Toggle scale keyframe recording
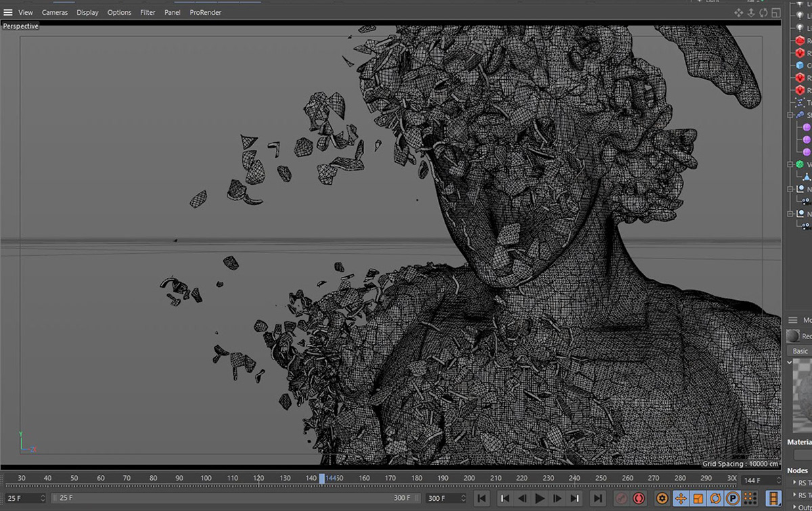The height and width of the screenshot is (511, 812). tap(698, 499)
